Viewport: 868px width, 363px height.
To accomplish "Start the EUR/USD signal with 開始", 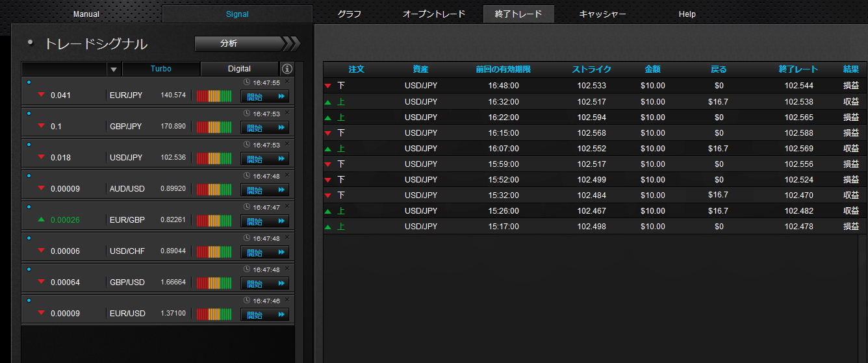I will pos(265,315).
